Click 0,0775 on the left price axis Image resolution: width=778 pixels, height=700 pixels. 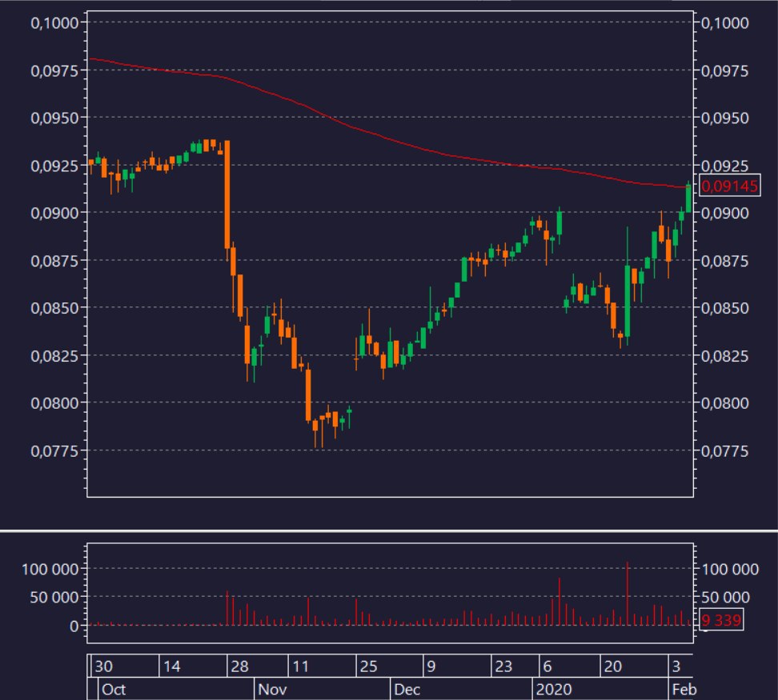pos(54,451)
